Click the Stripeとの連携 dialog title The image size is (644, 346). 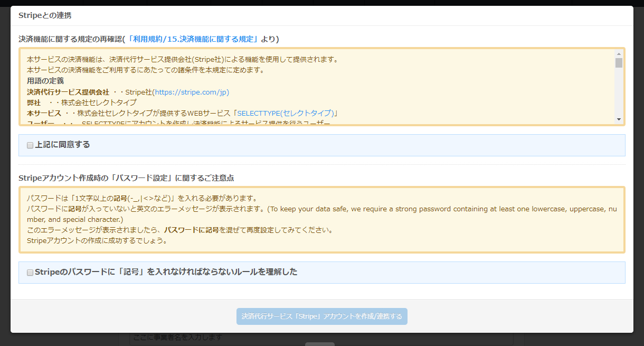coord(45,15)
